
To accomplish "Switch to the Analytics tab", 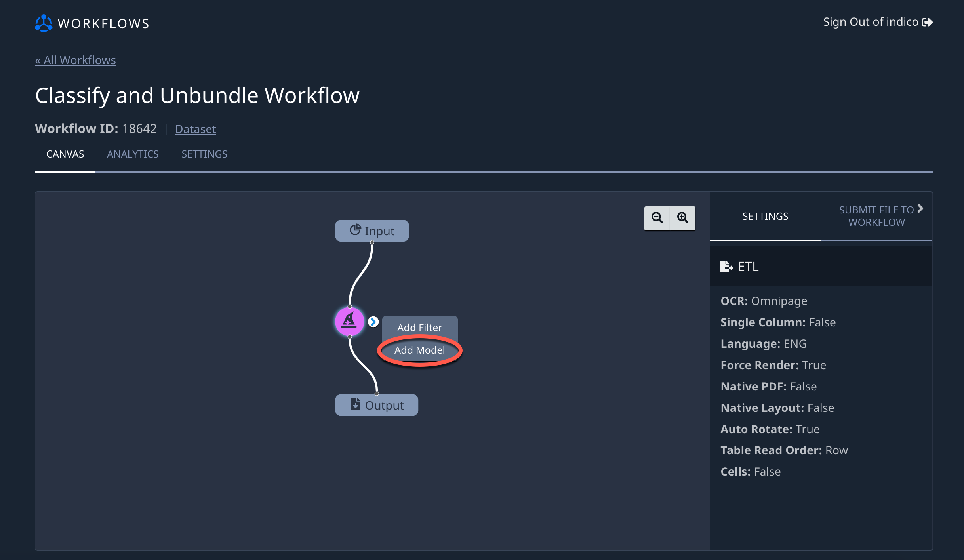I will [x=133, y=154].
